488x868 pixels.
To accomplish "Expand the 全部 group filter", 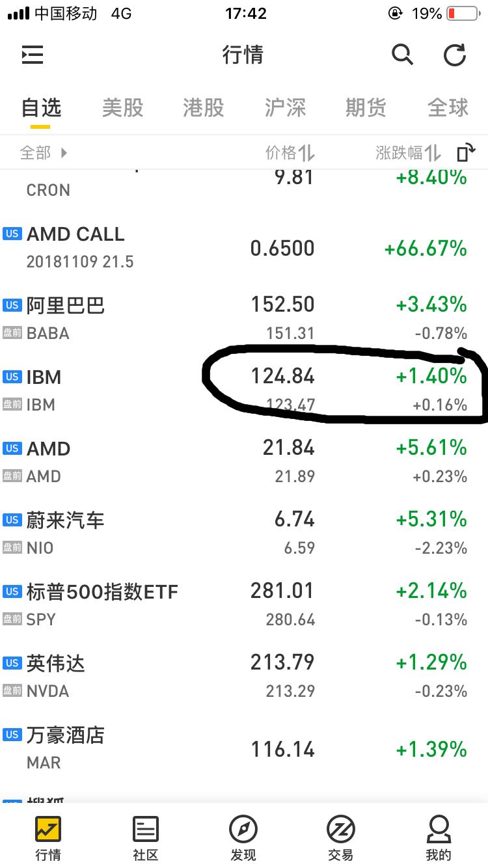I will (x=44, y=153).
